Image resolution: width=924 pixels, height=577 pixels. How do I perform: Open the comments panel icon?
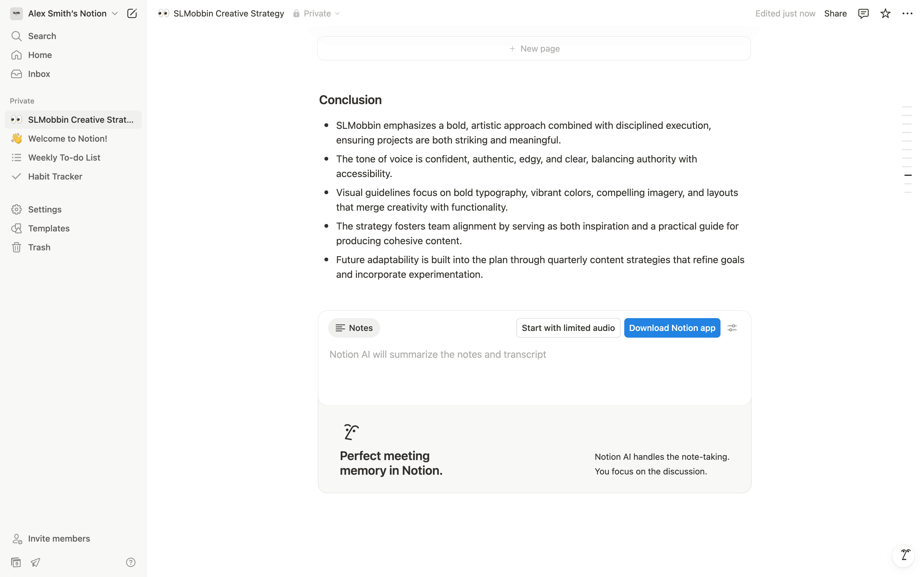click(863, 14)
